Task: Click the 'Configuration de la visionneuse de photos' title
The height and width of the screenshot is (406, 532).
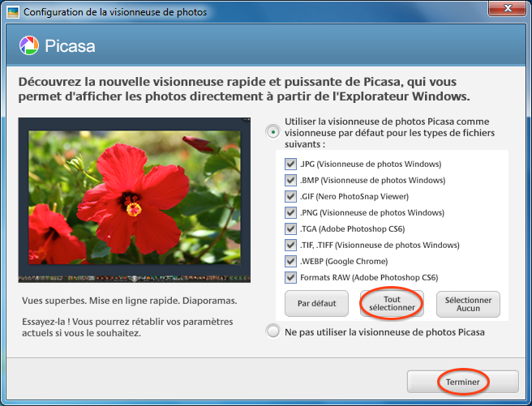Action: [x=115, y=12]
